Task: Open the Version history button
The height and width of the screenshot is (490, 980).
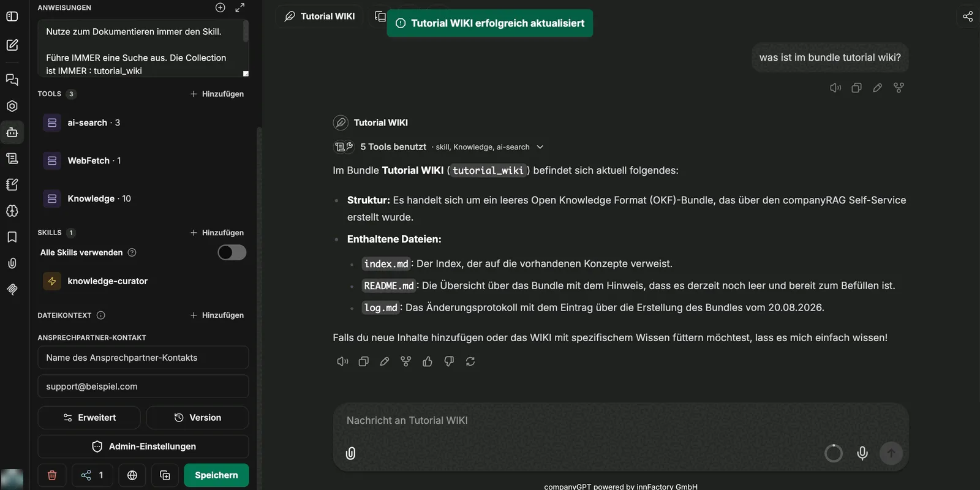Action: coord(198,418)
